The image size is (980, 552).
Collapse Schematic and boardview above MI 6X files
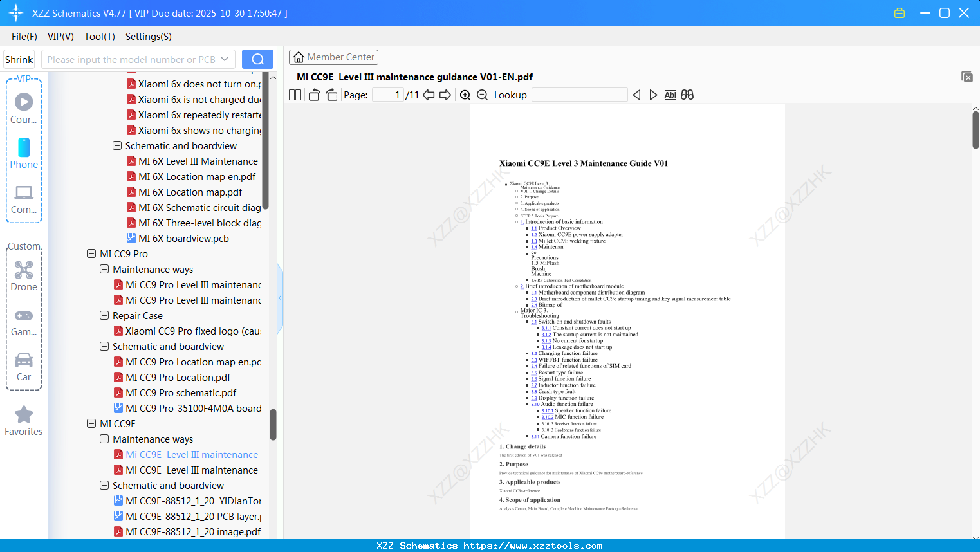tap(117, 145)
